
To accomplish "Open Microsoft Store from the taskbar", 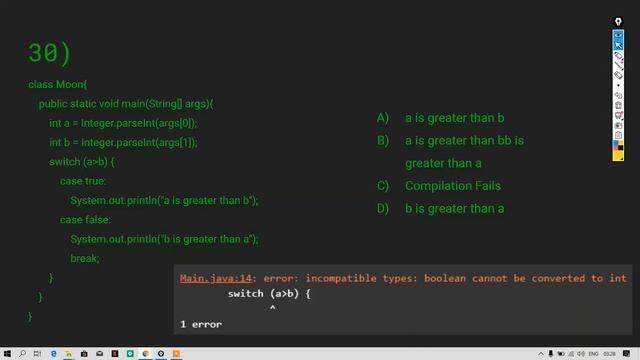I will pyautogui.click(x=84, y=353).
